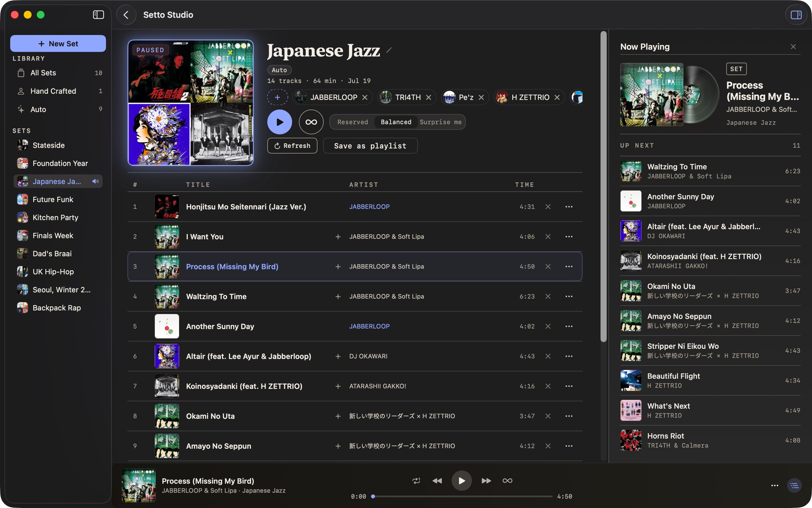Skip to previous track
The image size is (812, 508).
pyautogui.click(x=437, y=481)
